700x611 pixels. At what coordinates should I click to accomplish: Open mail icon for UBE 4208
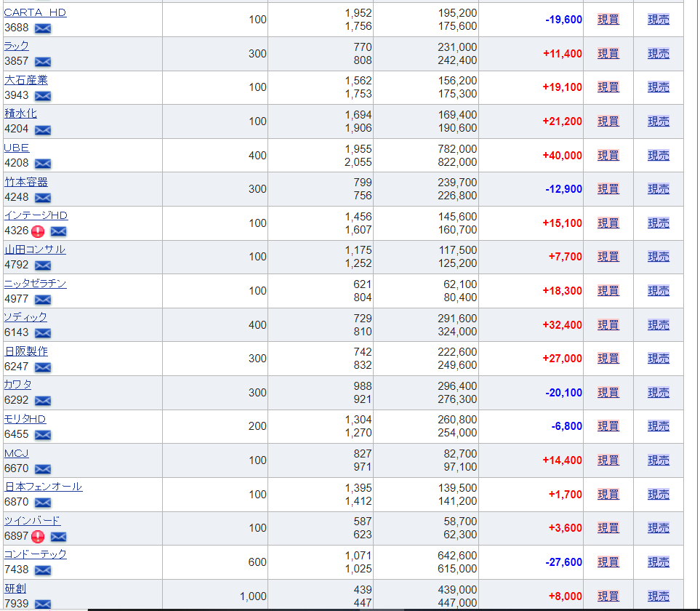tap(43, 164)
